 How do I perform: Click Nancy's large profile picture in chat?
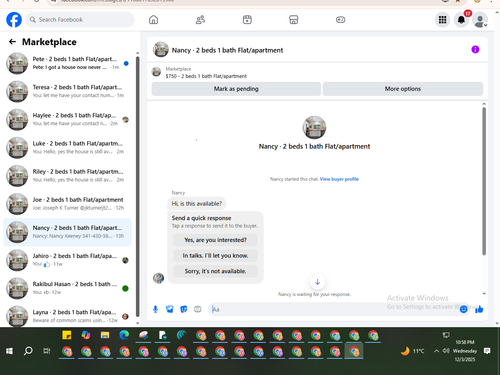314,127
